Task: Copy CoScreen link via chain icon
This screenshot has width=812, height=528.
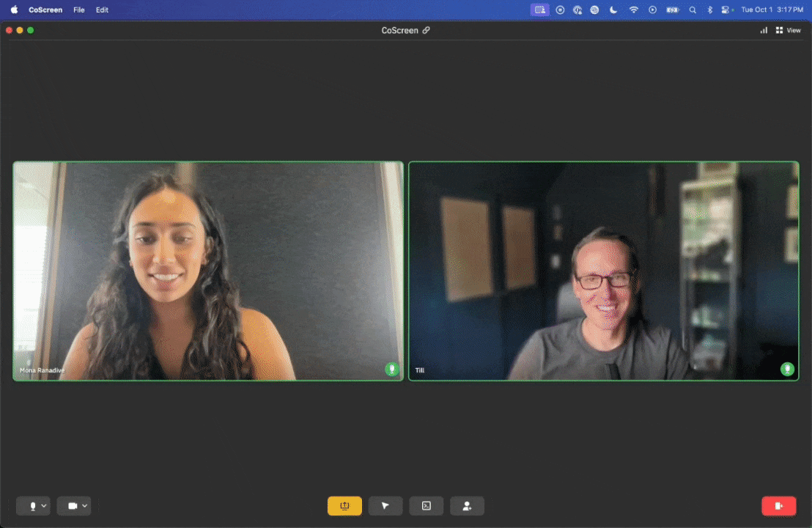Action: (x=427, y=31)
